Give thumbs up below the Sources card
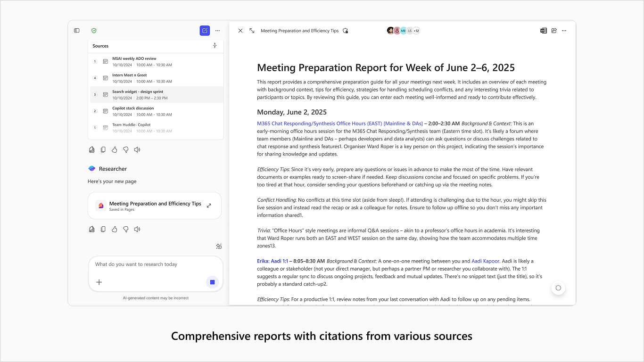 [x=115, y=149]
